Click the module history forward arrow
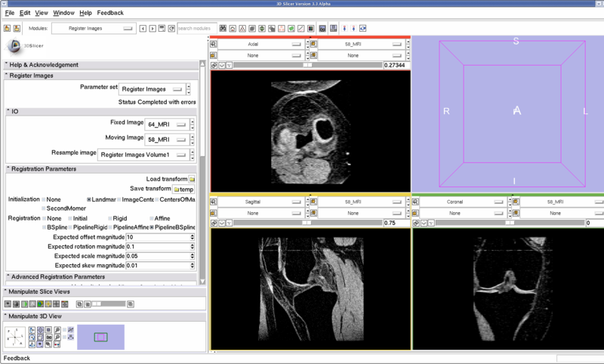This screenshot has width=604, height=364. coord(153,29)
